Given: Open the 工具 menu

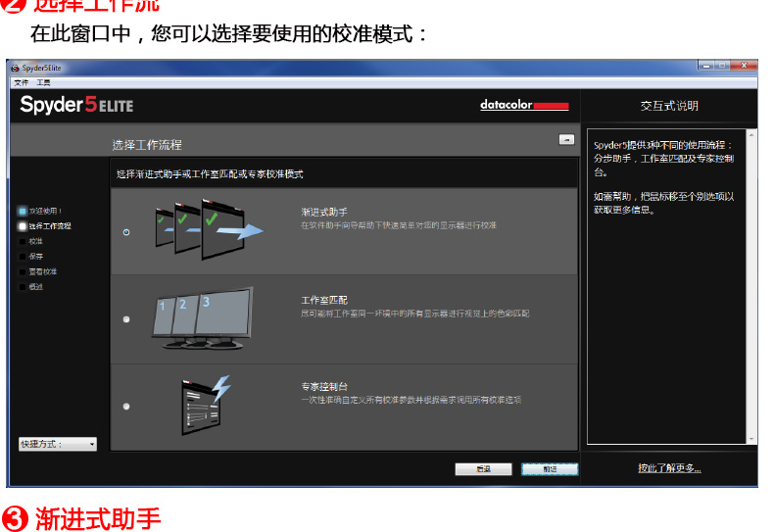Looking at the screenshot, I should click(43, 82).
